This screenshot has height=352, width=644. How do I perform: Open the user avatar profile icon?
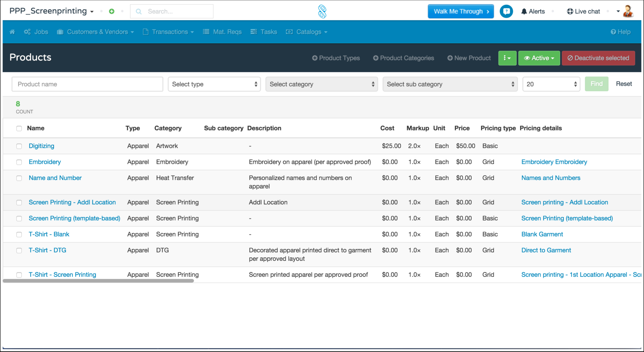click(x=628, y=11)
